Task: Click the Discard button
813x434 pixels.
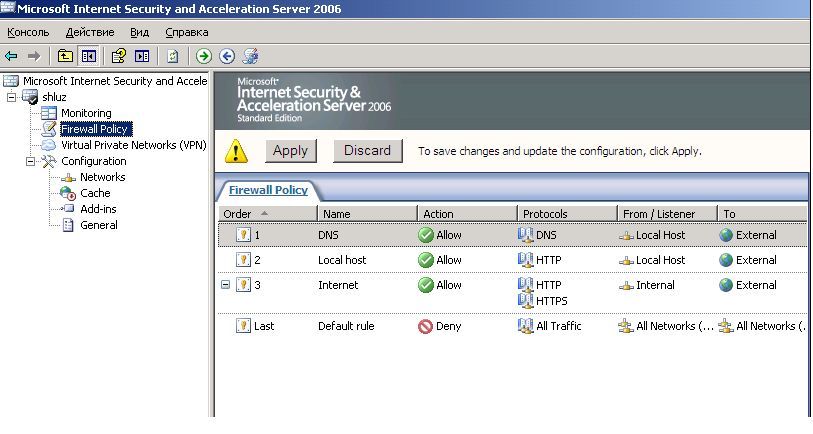Action: [367, 151]
